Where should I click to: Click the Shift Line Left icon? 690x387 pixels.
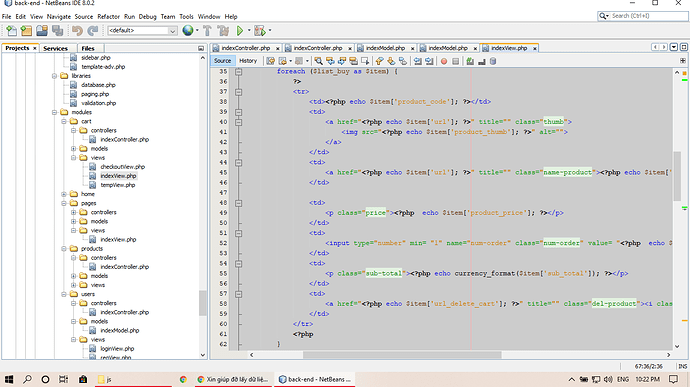(x=418, y=61)
